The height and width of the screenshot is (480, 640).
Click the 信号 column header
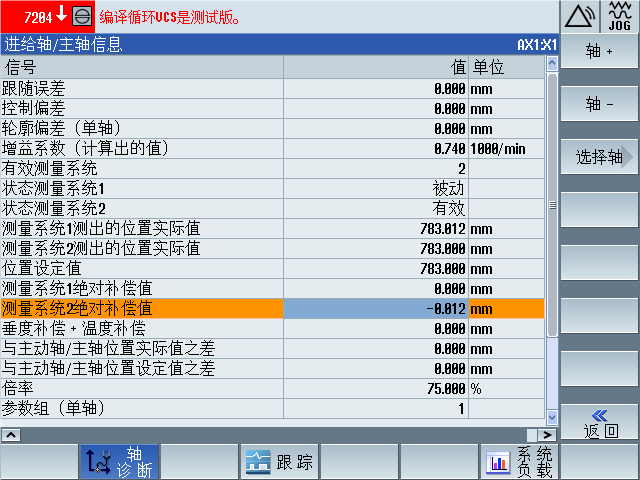(142, 67)
